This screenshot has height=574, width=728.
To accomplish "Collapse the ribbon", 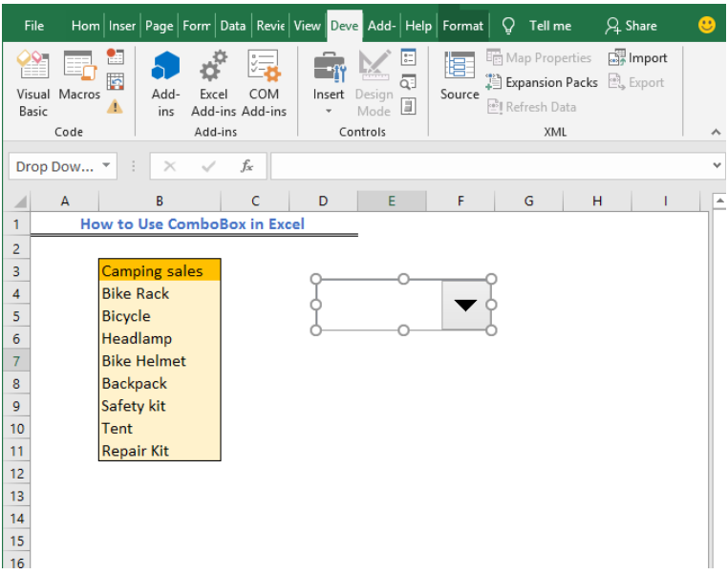I will [x=715, y=131].
